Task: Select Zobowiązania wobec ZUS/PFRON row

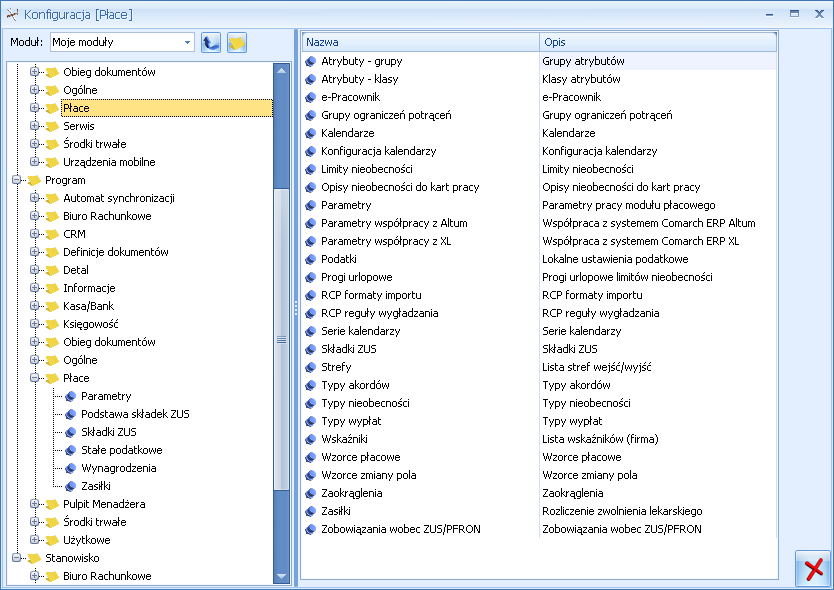Action: coord(539,529)
